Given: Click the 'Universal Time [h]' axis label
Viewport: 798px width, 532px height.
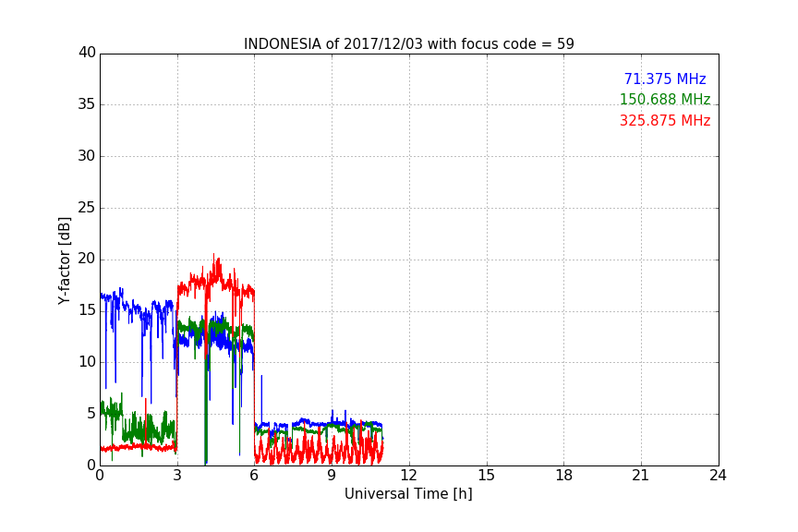Looking at the screenshot, I should pyautogui.click(x=408, y=494).
